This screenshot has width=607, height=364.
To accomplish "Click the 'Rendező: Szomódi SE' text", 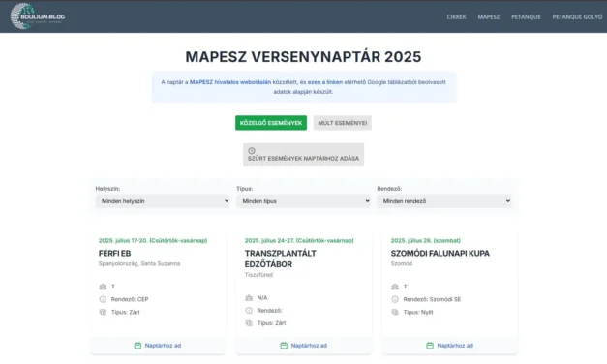I will [432, 299].
